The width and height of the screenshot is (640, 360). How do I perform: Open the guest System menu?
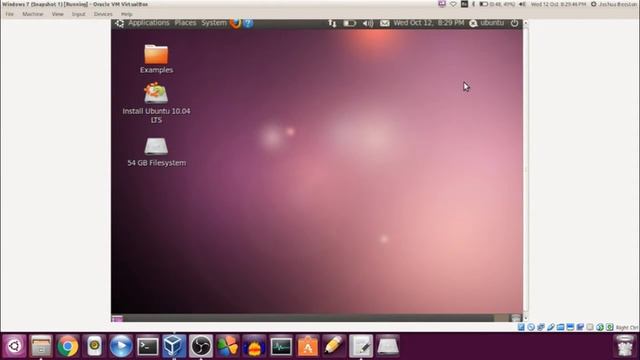214,23
